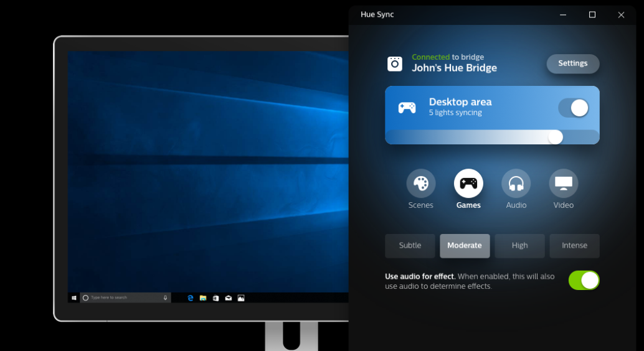
Task: Open the Mail app in the taskbar
Action: [x=229, y=298]
